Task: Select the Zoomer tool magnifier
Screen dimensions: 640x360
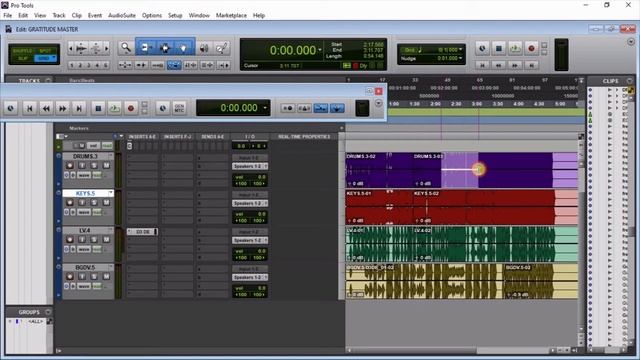Action: (126, 48)
